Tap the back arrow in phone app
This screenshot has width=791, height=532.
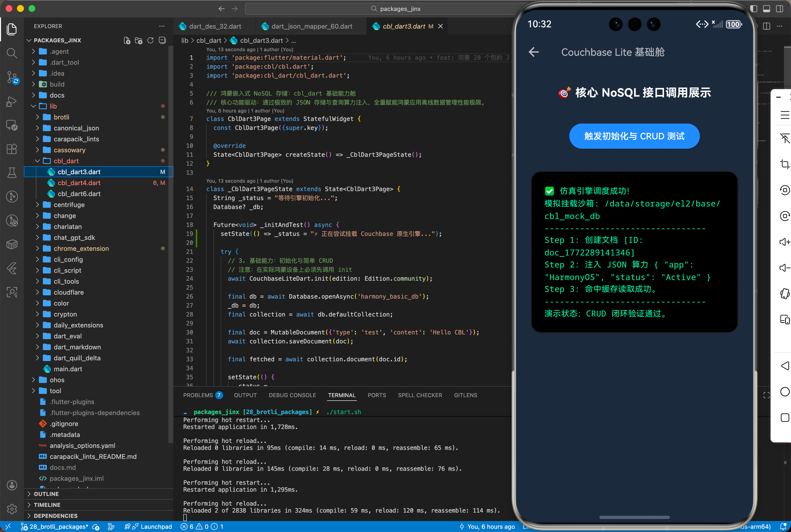534,52
